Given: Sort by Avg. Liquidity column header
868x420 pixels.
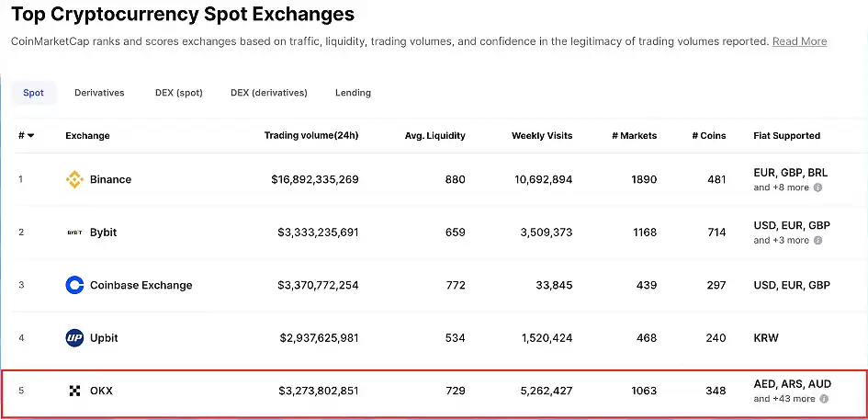Looking at the screenshot, I should [x=435, y=136].
